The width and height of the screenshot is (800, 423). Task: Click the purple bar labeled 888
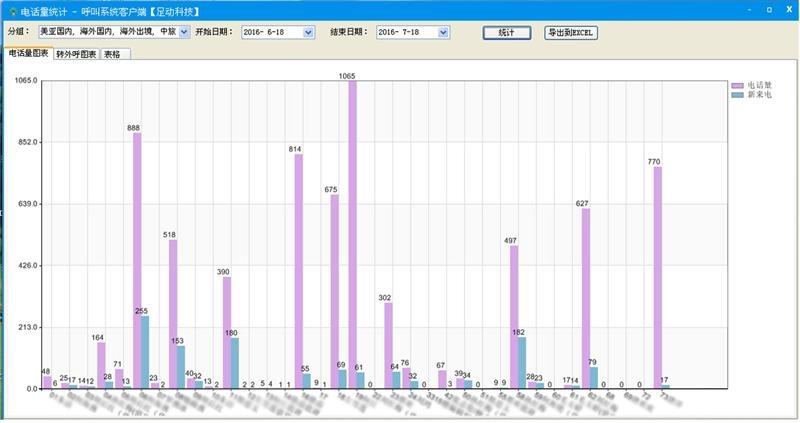(x=137, y=260)
